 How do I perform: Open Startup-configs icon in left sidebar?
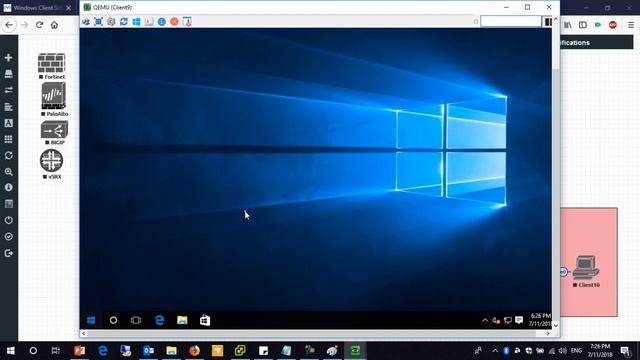pos(9,107)
